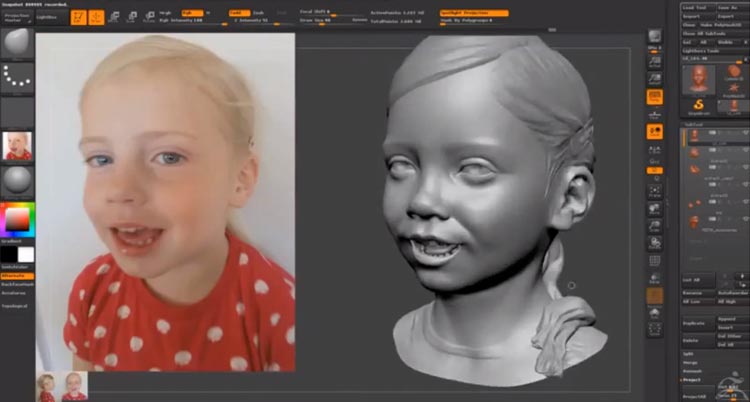Viewport: 750px width, 402px height.
Task: Click the Delete subtool button
Action: click(698, 341)
